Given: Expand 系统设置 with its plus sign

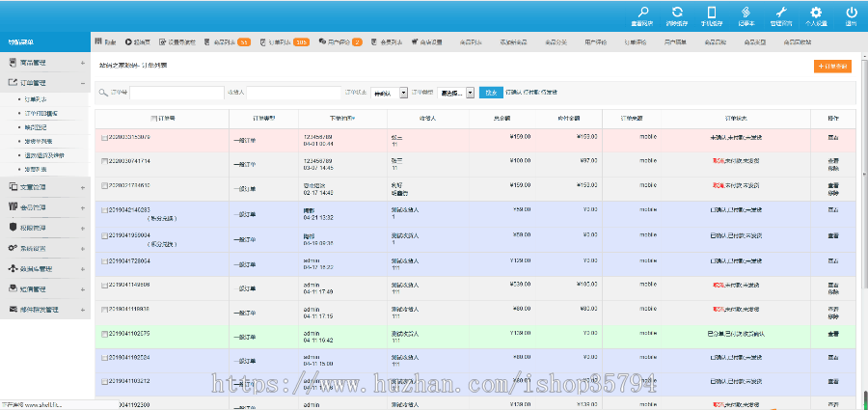Looking at the screenshot, I should click(83, 249).
